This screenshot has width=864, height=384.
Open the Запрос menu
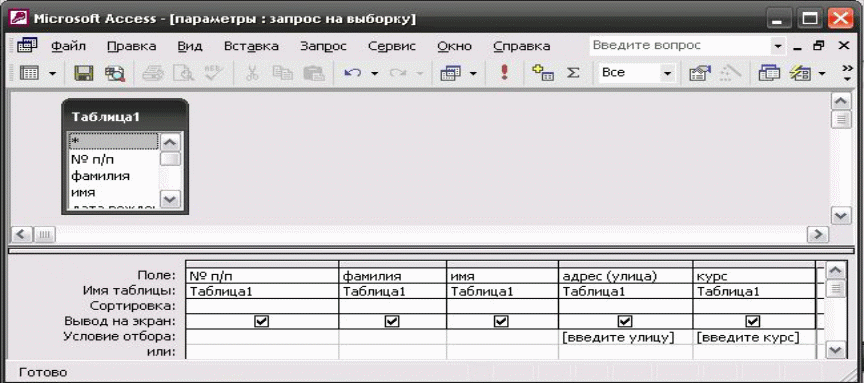[x=323, y=46]
